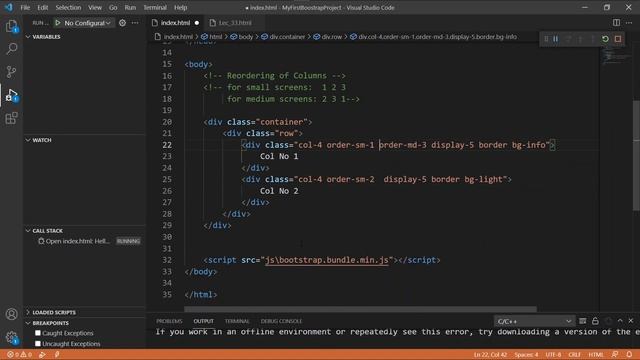The width and height of the screenshot is (640, 360).
Task: Open the No Configurations dropdown
Action: [87, 23]
